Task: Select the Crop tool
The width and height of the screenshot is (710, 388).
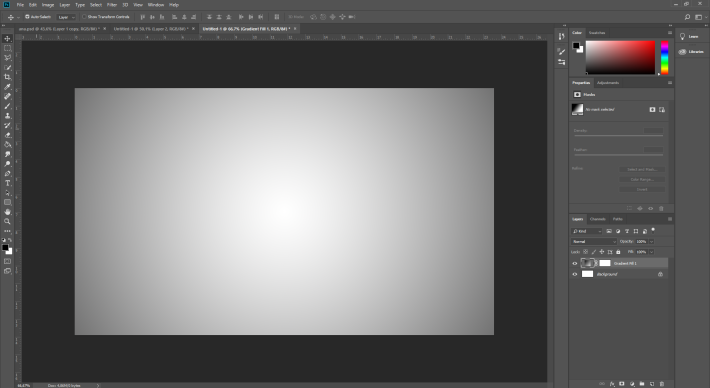Action: pos(7,77)
